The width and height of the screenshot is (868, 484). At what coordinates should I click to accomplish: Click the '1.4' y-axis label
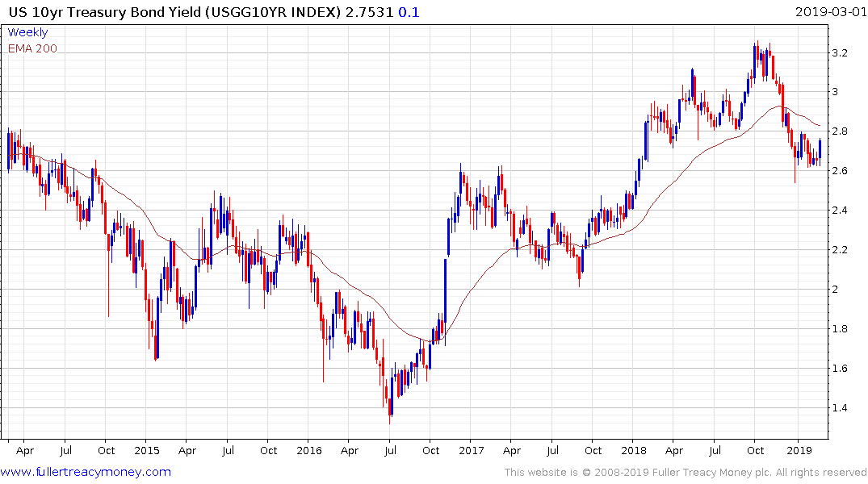tap(840, 408)
